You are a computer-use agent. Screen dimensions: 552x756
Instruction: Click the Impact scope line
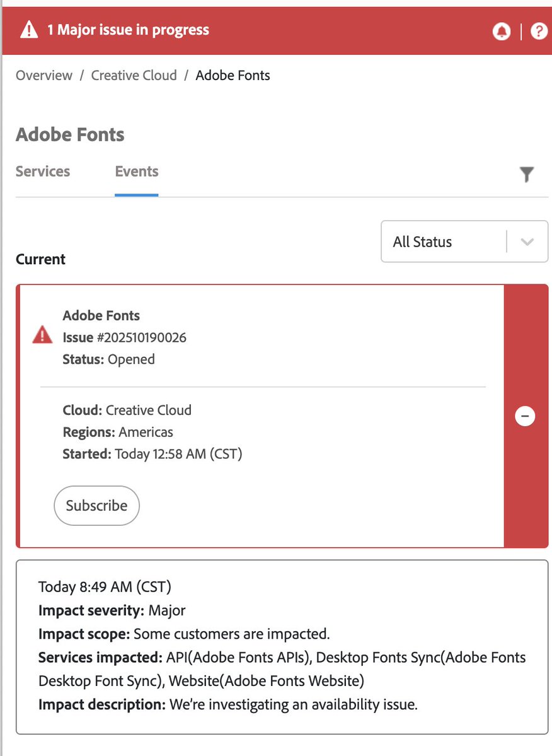pos(184,634)
